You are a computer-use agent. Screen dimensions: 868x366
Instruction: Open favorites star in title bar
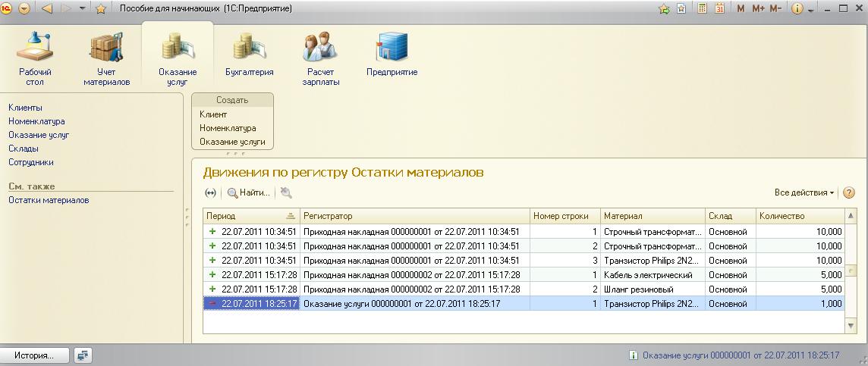pos(101,9)
